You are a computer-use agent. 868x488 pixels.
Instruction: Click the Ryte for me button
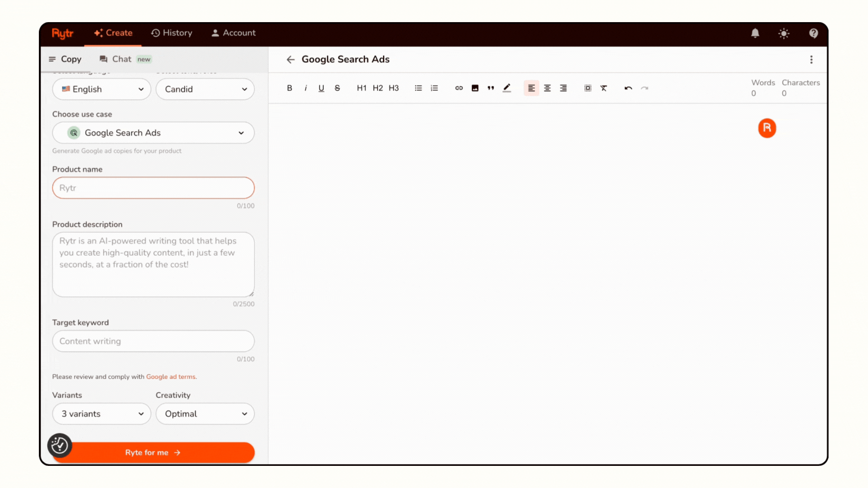pos(153,452)
